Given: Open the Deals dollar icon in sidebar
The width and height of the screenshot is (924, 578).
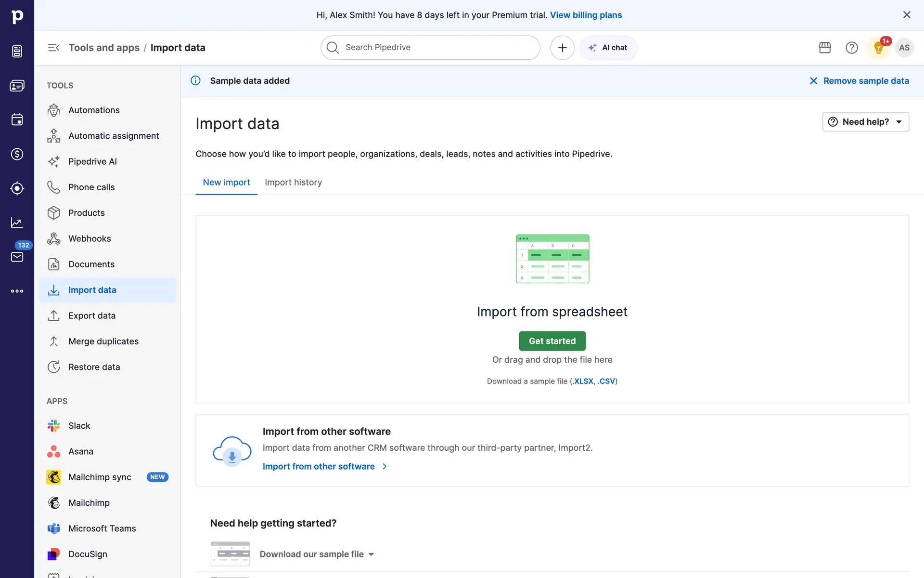Looking at the screenshot, I should click(17, 154).
